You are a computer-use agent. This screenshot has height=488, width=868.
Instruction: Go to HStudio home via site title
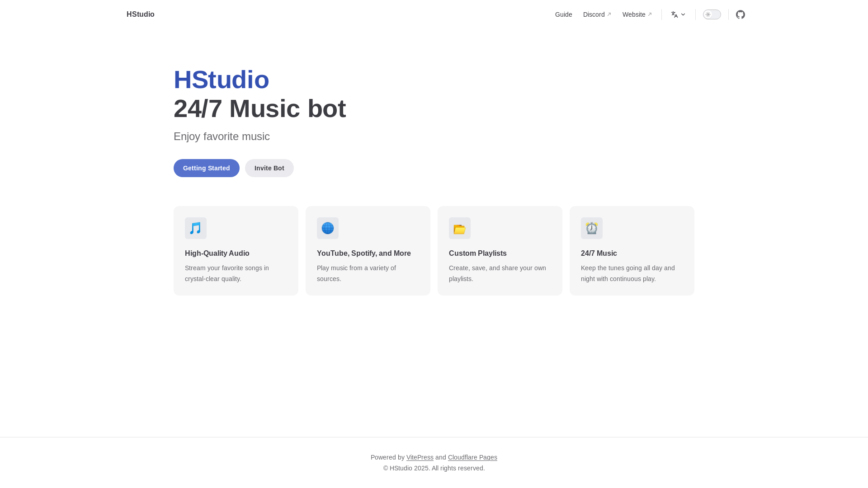(141, 14)
